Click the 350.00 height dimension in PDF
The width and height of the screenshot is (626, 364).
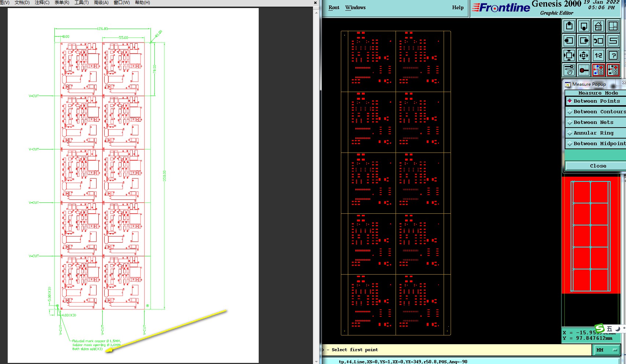(164, 176)
